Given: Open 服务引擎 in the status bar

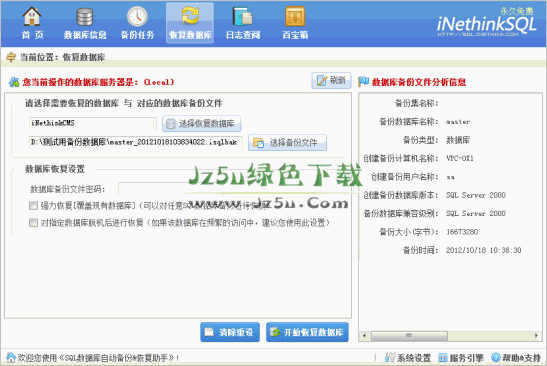Looking at the screenshot, I should click(460, 358).
